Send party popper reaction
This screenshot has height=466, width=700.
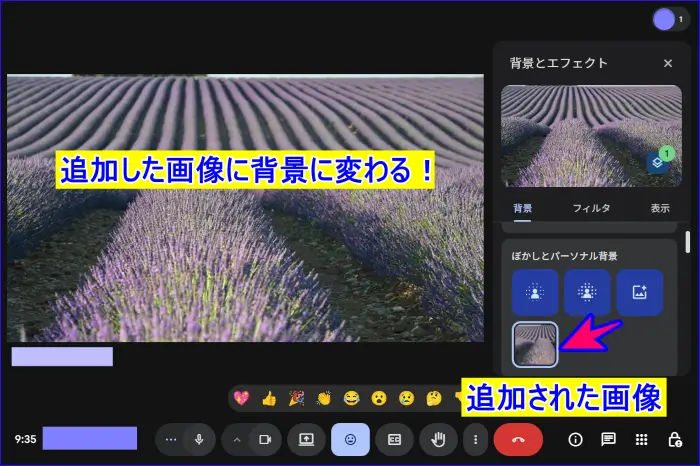296,398
